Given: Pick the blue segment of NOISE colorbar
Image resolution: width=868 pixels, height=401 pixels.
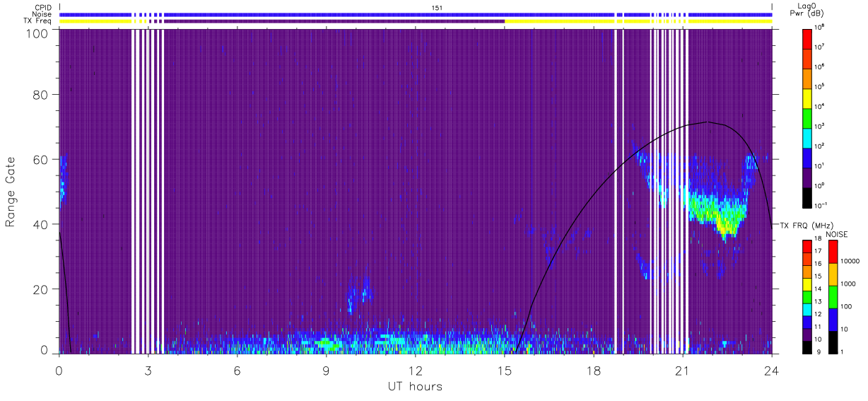Looking at the screenshot, I should click(833, 320).
